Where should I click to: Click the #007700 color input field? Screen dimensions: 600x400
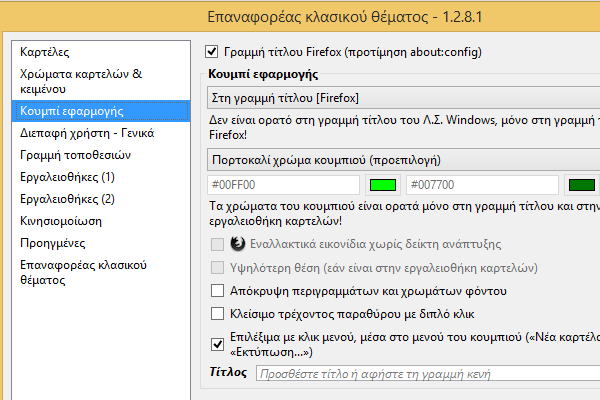pyautogui.click(x=483, y=185)
